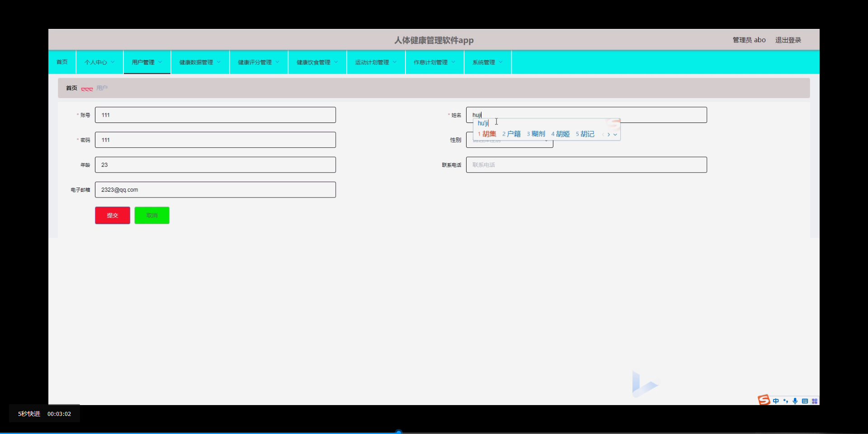Focus the 姓名 input field

tap(586, 115)
